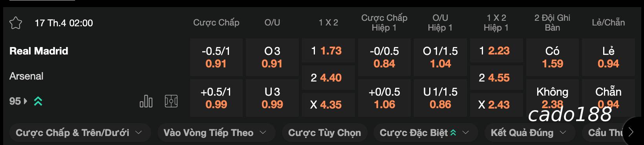Image resolution: width=644 pixels, height=145 pixels.
Task: Select the Cược Tùy Chọn tab
Action: 324,133
